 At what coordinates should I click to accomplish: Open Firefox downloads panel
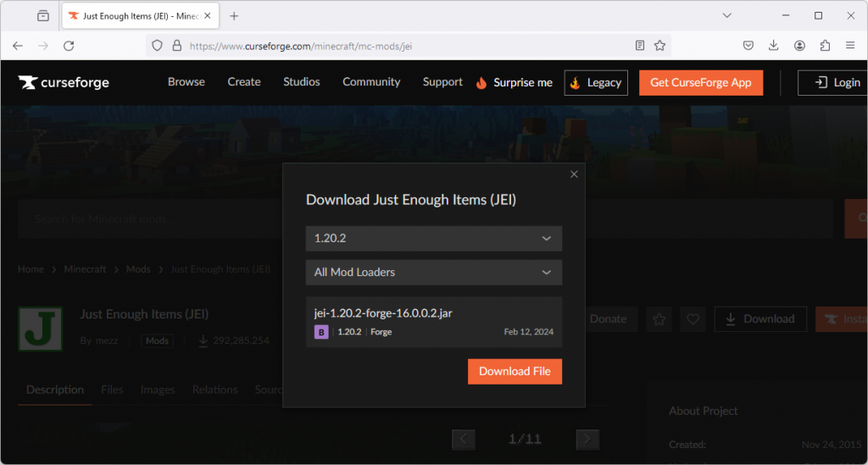pyautogui.click(x=774, y=46)
